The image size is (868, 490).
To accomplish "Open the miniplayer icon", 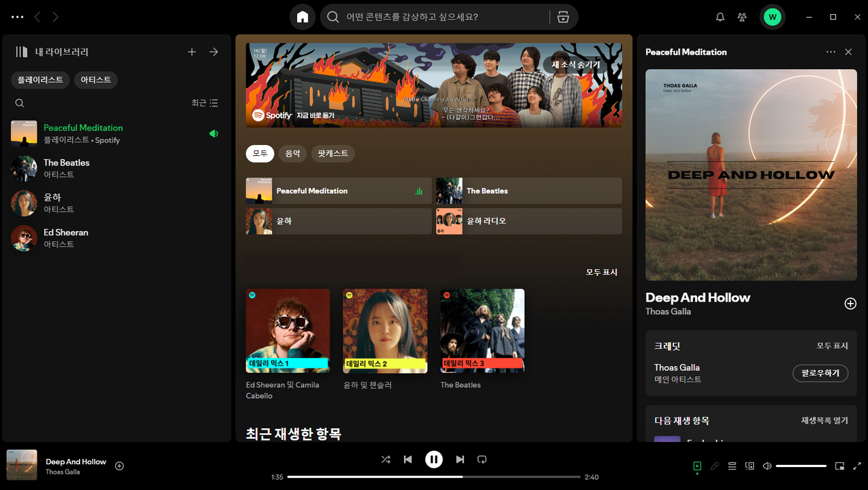I will (x=840, y=466).
